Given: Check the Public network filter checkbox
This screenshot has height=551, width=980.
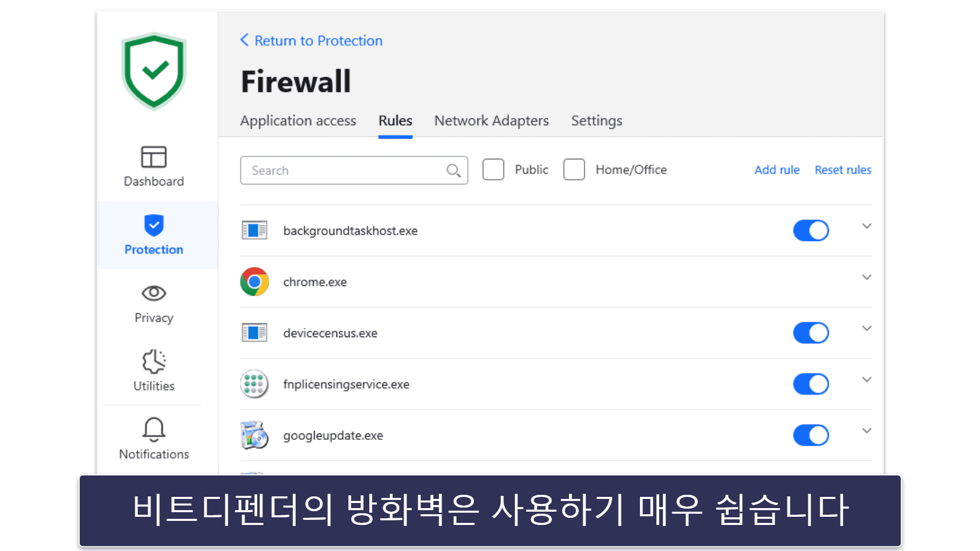Looking at the screenshot, I should [493, 170].
